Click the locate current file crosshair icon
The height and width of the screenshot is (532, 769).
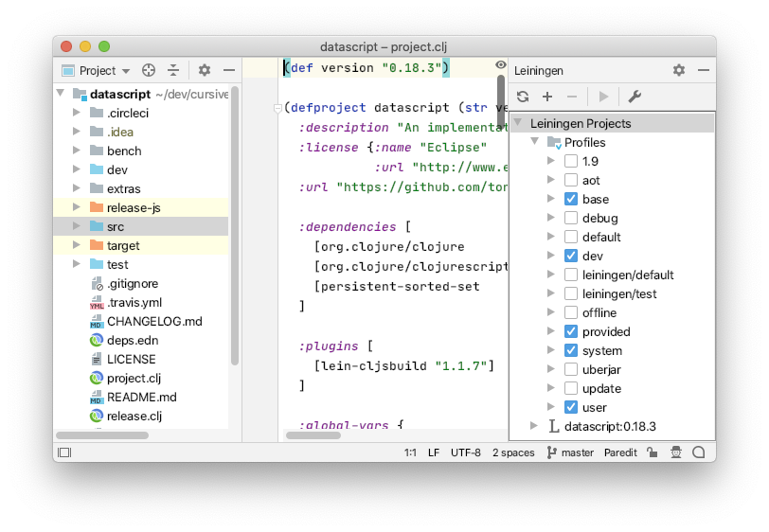click(x=149, y=71)
